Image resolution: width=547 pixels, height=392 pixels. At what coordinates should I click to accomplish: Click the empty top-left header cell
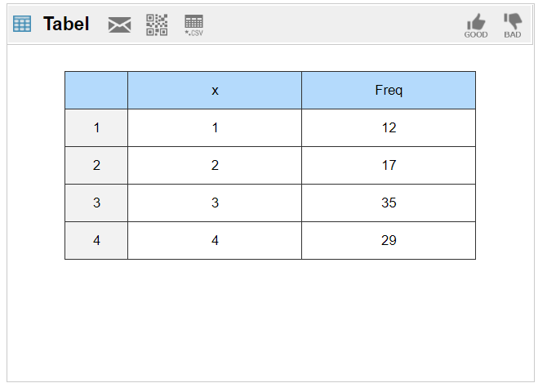(96, 91)
